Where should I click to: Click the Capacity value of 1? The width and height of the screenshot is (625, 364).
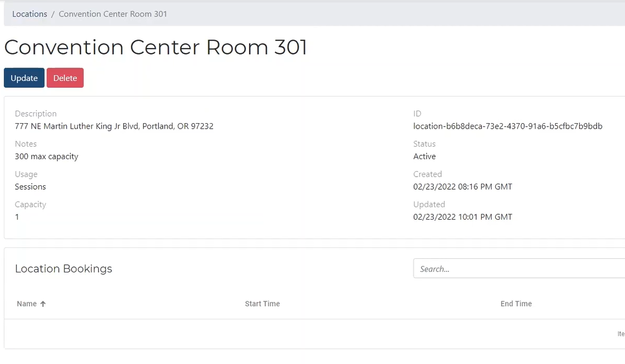tap(17, 217)
